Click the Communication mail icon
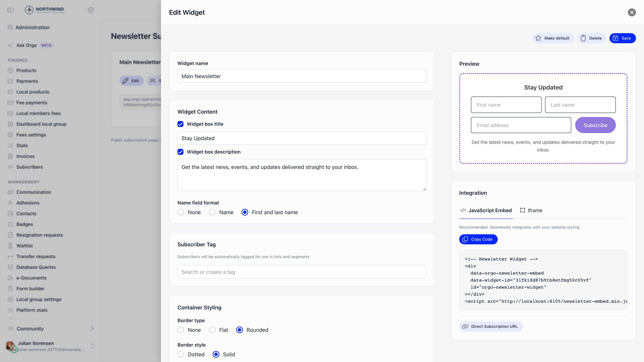The height and width of the screenshot is (362, 644). (x=10, y=192)
